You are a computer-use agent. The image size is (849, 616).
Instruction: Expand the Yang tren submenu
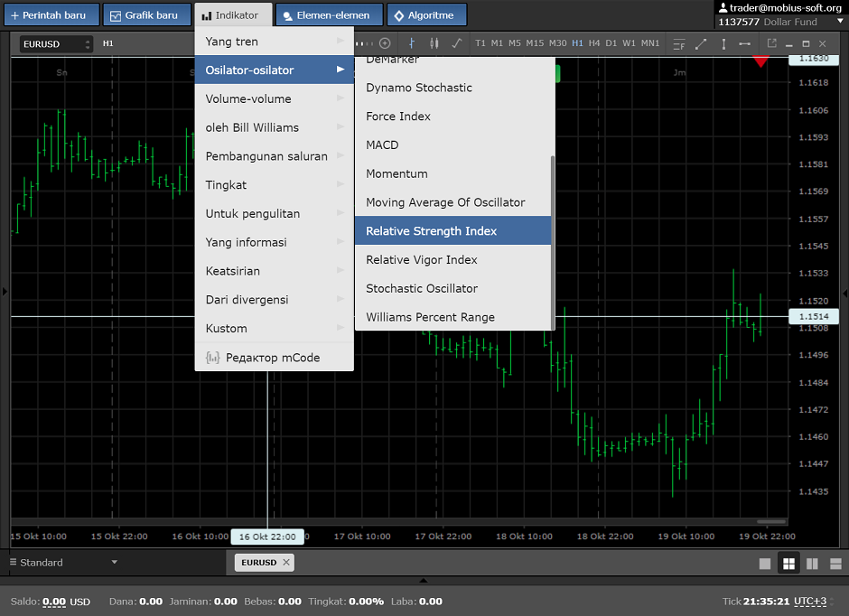tap(274, 42)
